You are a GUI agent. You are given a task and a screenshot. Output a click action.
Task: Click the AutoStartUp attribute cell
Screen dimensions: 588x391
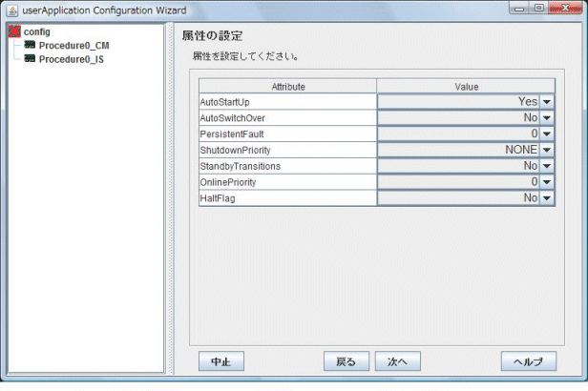tap(287, 102)
